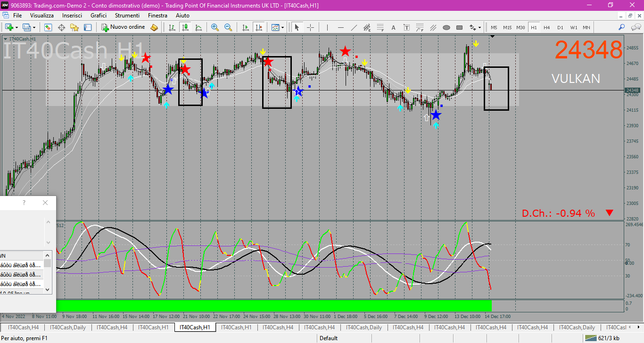
Task: Open the File menu
Action: tap(17, 16)
